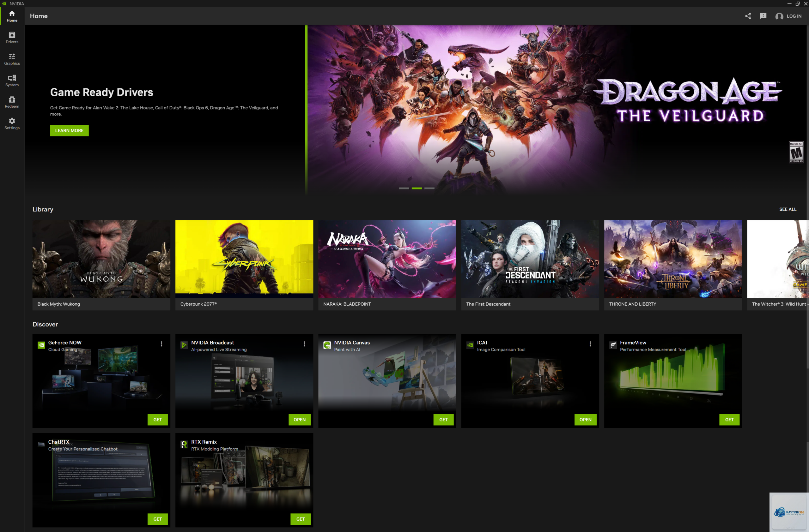Click the NVIDIA logo in title bar

(x=4, y=3)
